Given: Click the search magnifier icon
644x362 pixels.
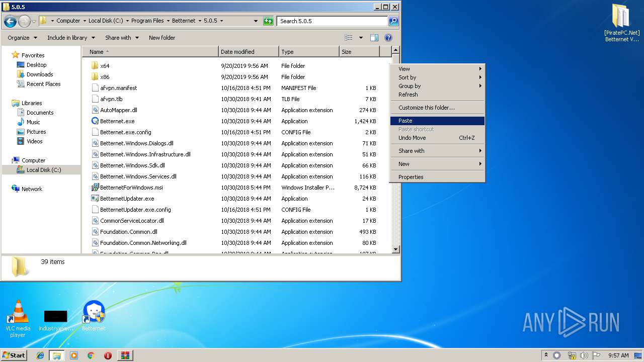Looking at the screenshot, I should (393, 21).
